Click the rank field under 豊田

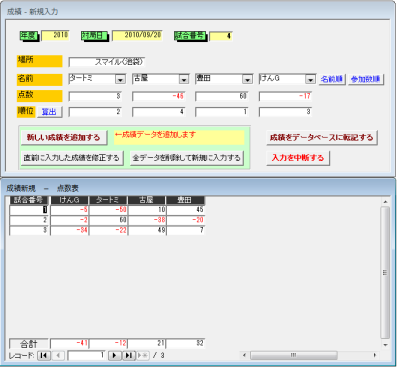[222, 112]
